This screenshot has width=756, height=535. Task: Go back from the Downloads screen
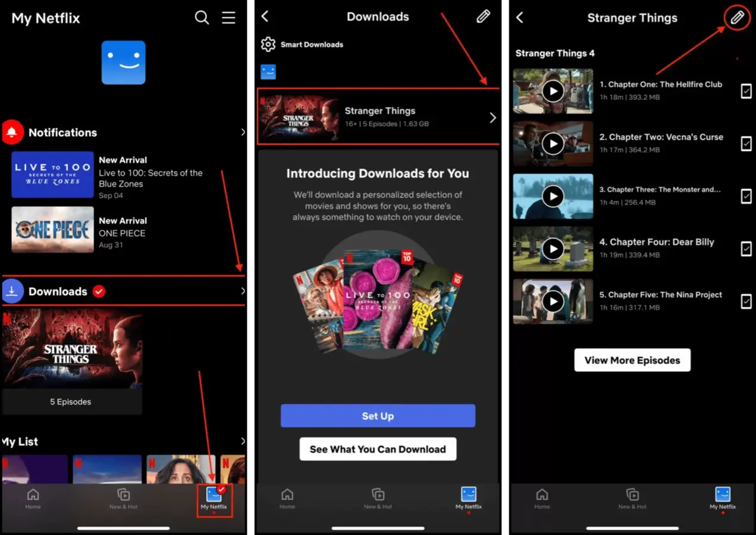[265, 17]
